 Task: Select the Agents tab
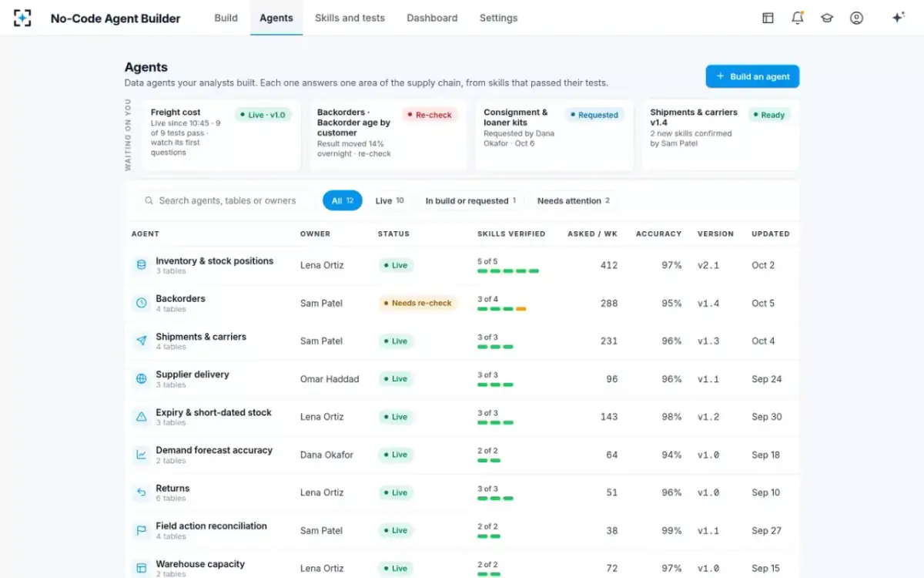(276, 18)
